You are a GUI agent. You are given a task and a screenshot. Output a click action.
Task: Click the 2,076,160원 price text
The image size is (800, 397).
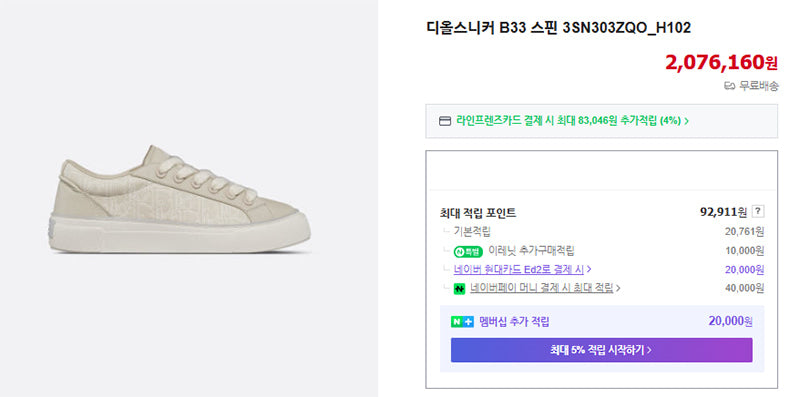coord(721,63)
